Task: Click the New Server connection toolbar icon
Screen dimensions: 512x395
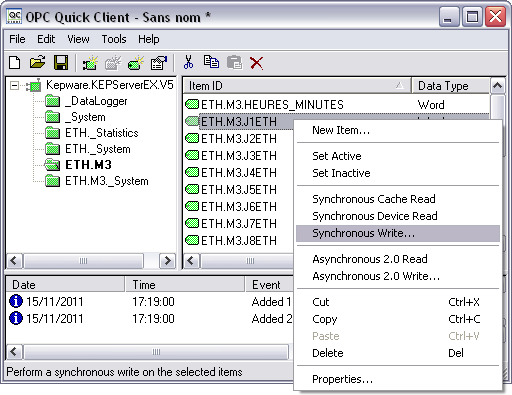Action: [90, 63]
